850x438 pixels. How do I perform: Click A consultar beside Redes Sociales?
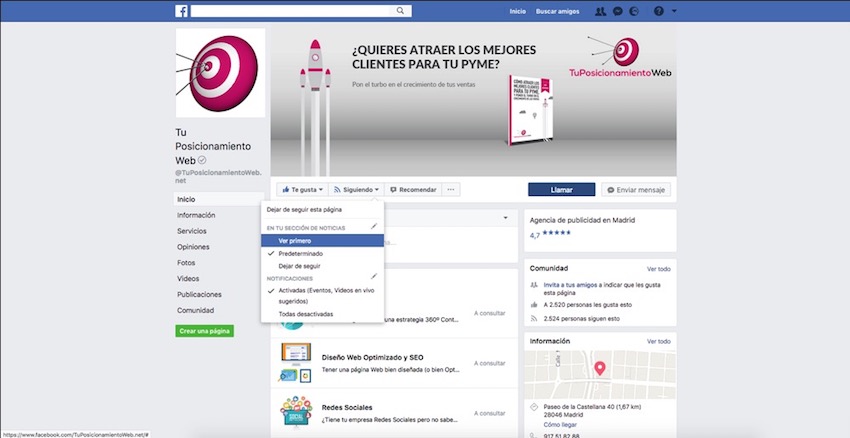(x=490, y=413)
